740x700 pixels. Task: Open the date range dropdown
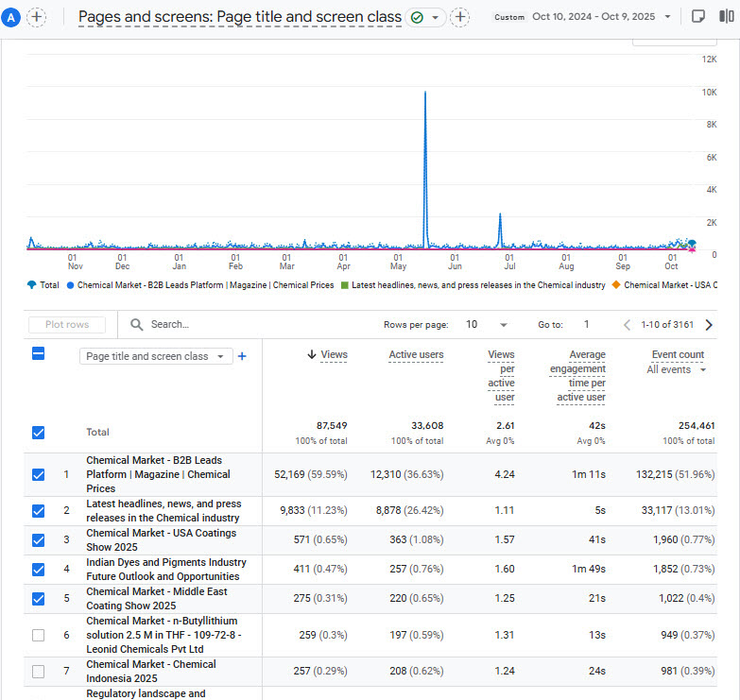pyautogui.click(x=667, y=17)
